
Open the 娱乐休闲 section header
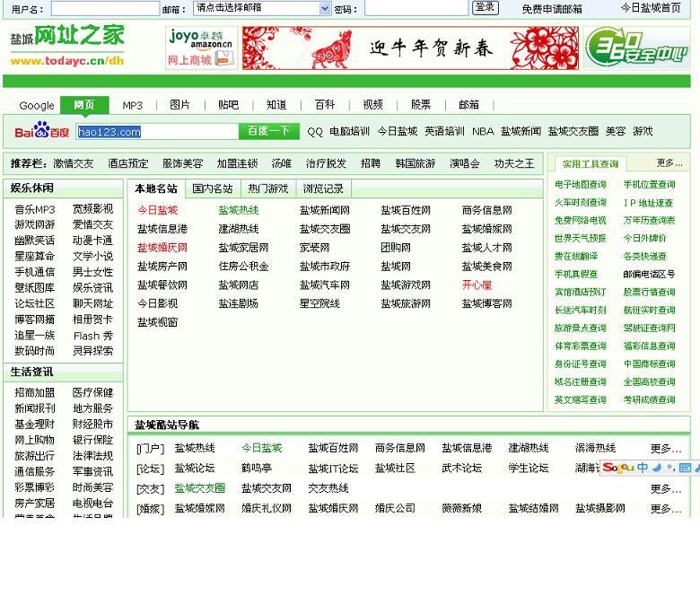pyautogui.click(x=31, y=188)
